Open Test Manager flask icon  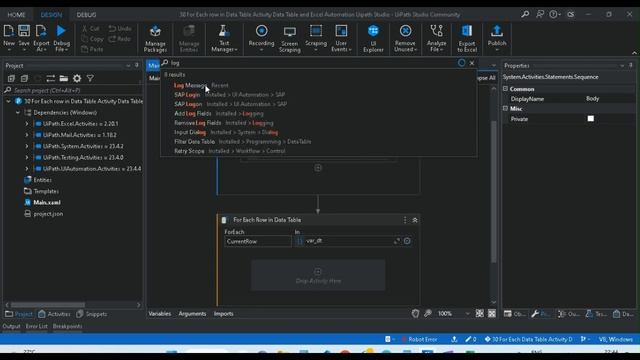(x=224, y=31)
